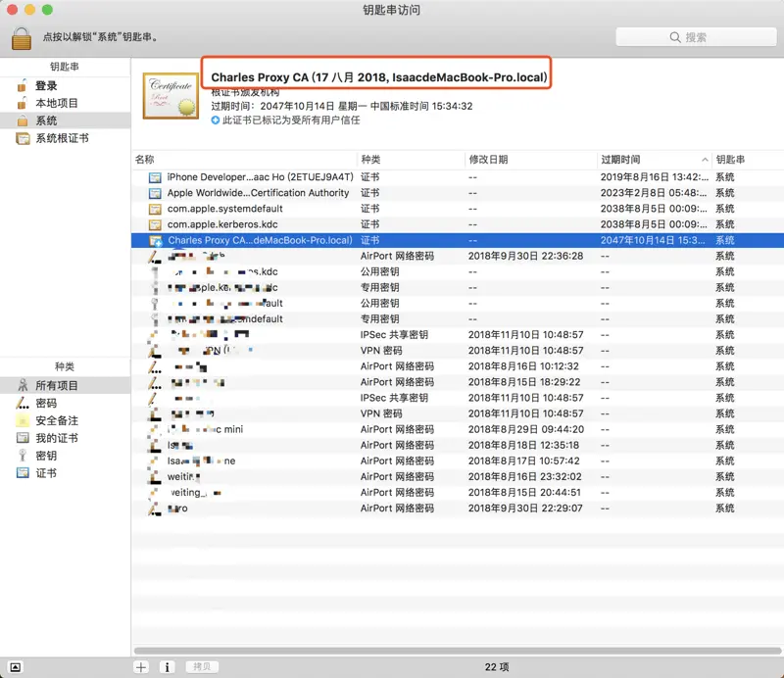Screen dimensions: 784x678
Task: Click com.apple.systemdefault certificate icon
Action: click(x=156, y=209)
